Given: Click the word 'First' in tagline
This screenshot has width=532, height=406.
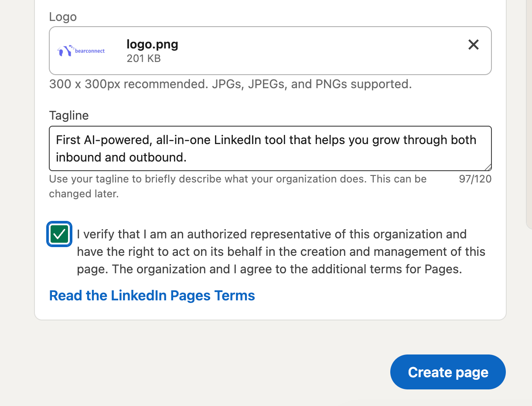Looking at the screenshot, I should pyautogui.click(x=68, y=140).
